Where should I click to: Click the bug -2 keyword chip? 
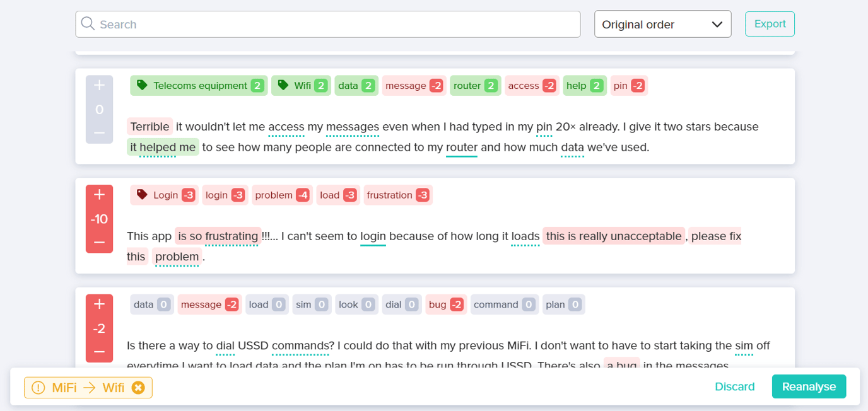[x=446, y=304]
